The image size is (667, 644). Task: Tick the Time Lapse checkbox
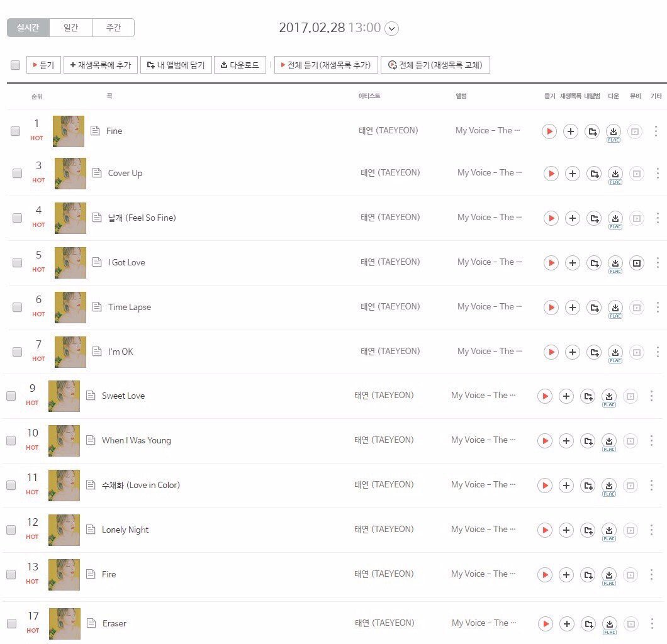click(17, 307)
